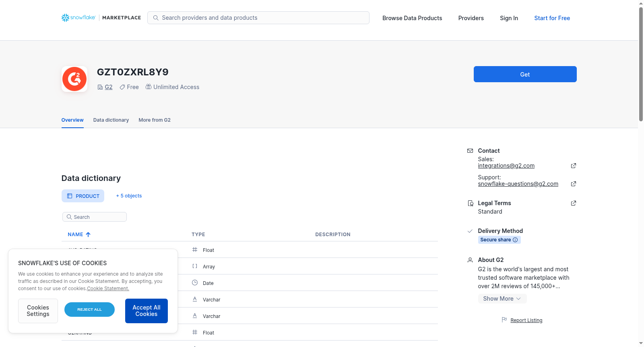Click Accept All Cookies button

pos(147,311)
